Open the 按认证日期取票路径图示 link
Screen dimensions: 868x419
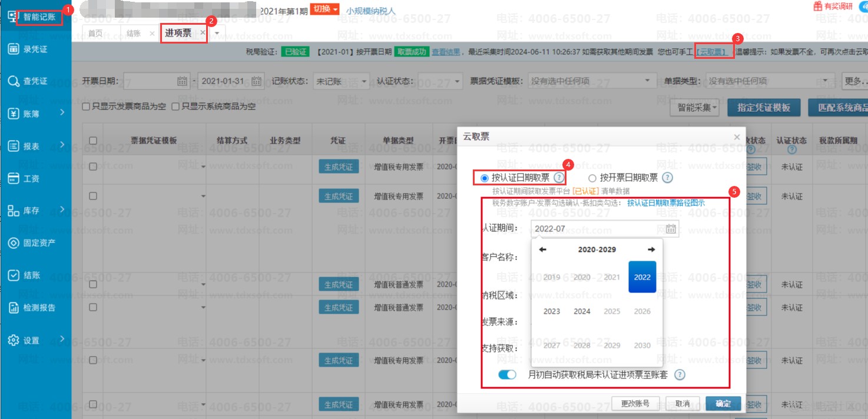665,203
